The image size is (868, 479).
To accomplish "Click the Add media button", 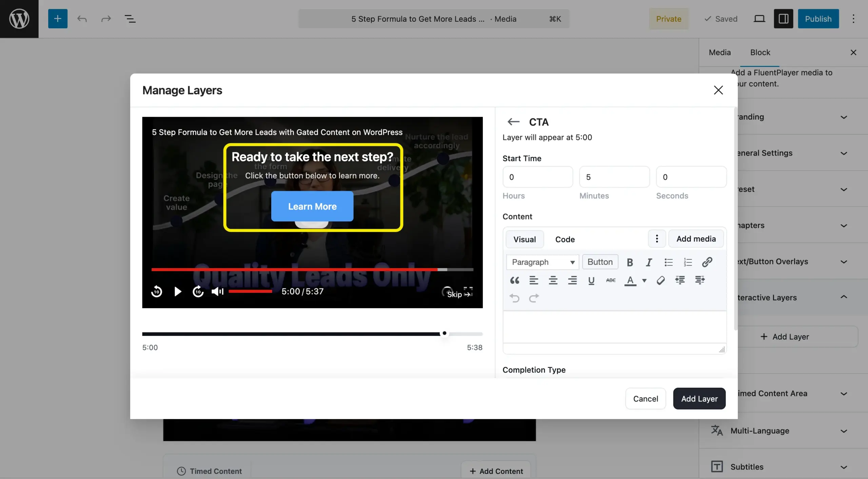I will [x=696, y=239].
